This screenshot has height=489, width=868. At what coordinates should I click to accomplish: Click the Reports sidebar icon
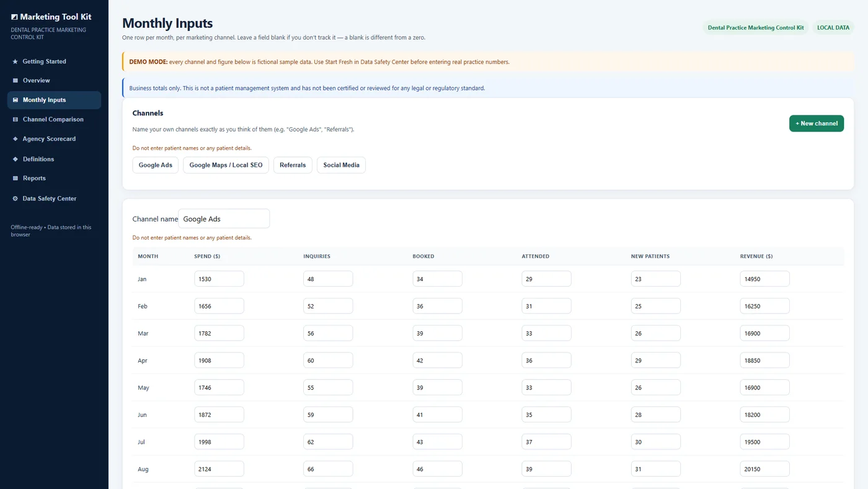pyautogui.click(x=15, y=178)
